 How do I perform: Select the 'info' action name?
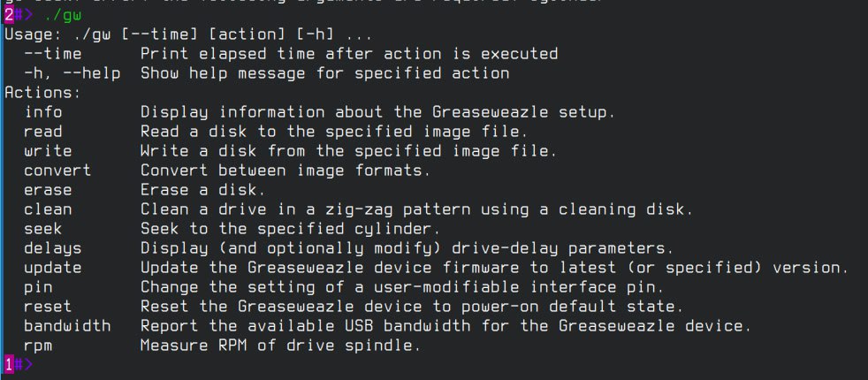[x=43, y=112]
